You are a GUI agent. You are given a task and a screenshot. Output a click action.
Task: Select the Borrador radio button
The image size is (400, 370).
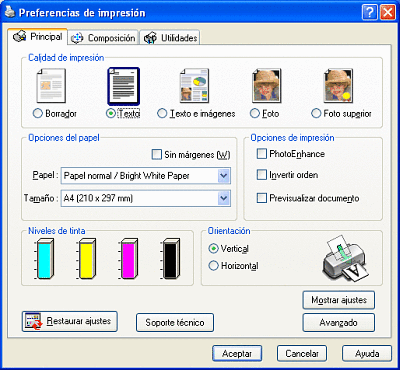coord(38,114)
